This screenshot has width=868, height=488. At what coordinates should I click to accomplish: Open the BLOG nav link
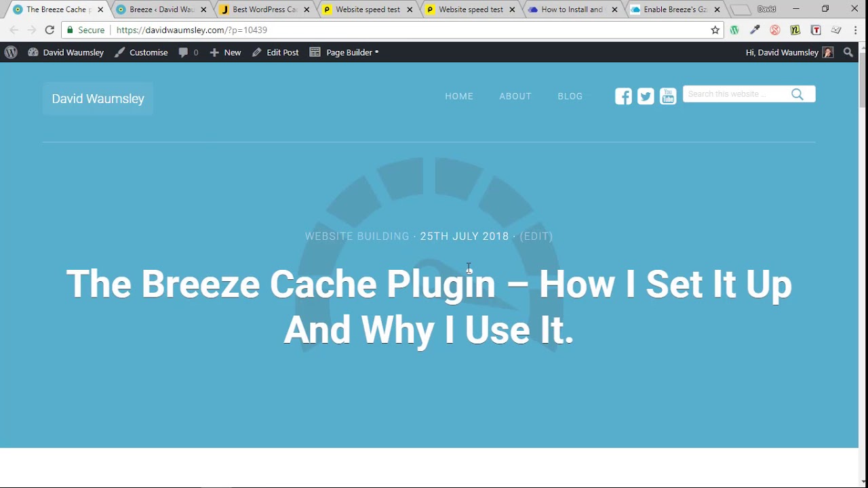tap(570, 96)
